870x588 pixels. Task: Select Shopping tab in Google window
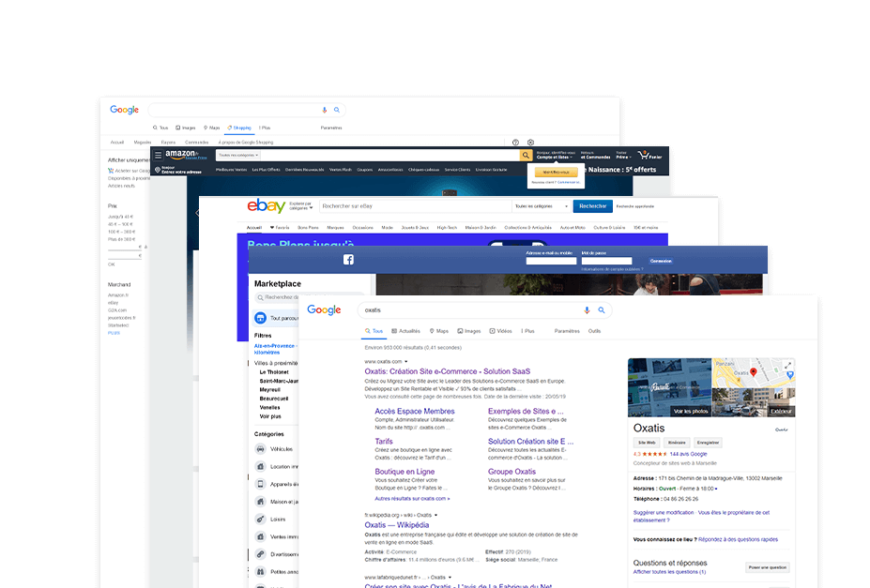[x=239, y=128]
